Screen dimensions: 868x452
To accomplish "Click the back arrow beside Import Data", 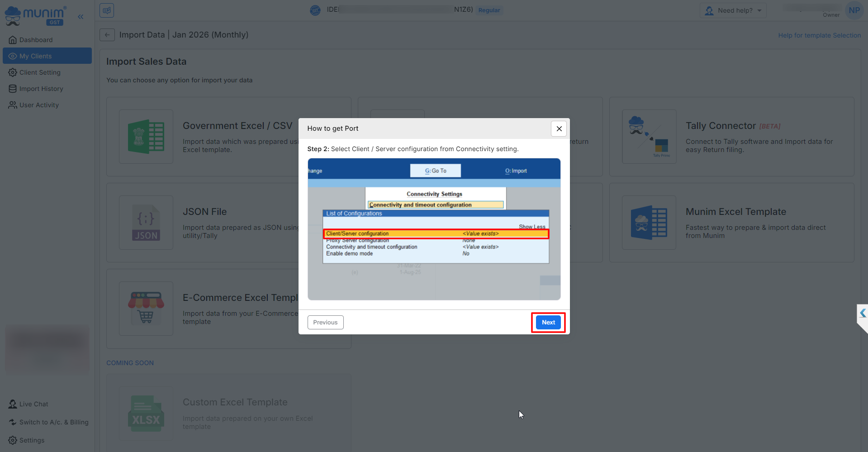I will [107, 35].
